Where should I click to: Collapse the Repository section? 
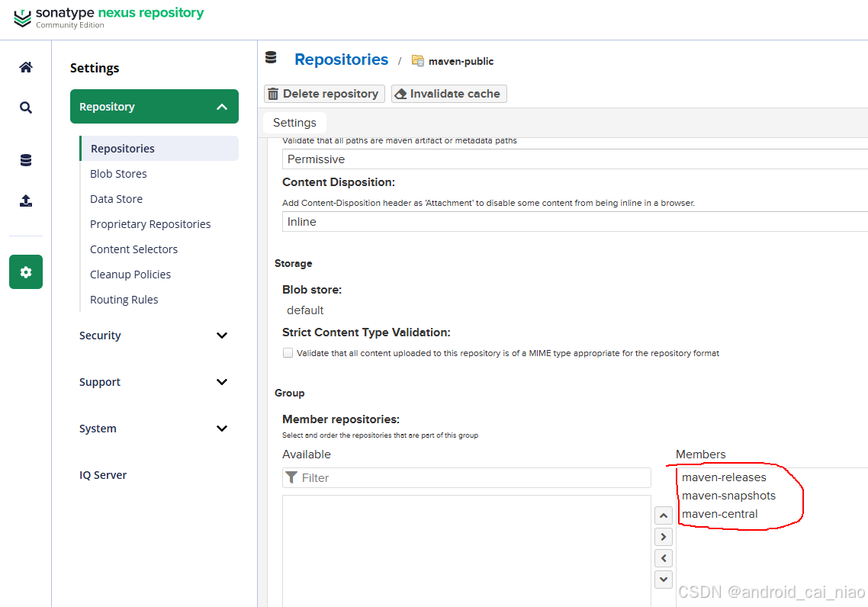(154, 106)
